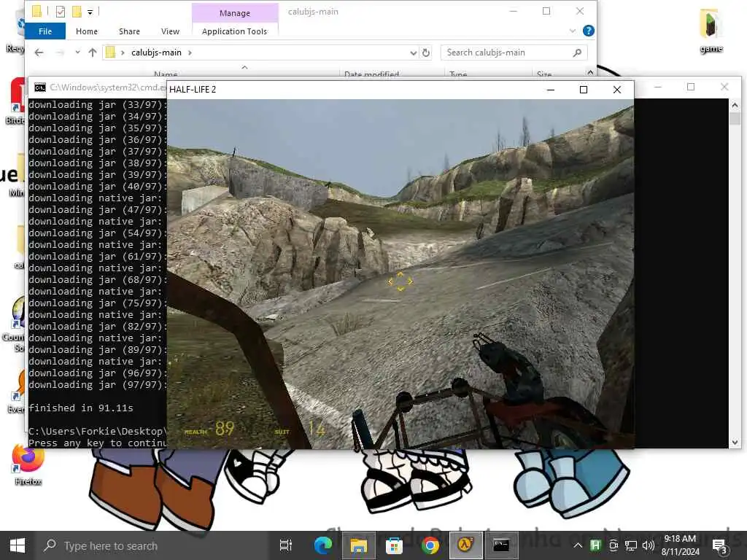Open the clock showing 9:18 AM
Image resolution: width=747 pixels, height=560 pixels.
point(681,545)
